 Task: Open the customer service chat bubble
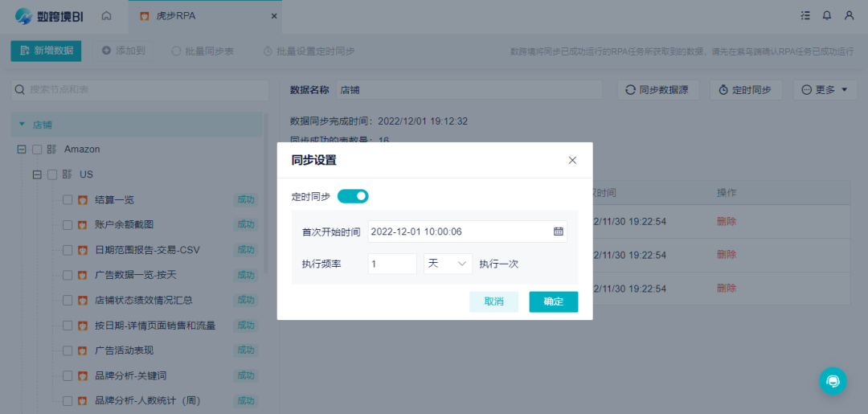[833, 381]
